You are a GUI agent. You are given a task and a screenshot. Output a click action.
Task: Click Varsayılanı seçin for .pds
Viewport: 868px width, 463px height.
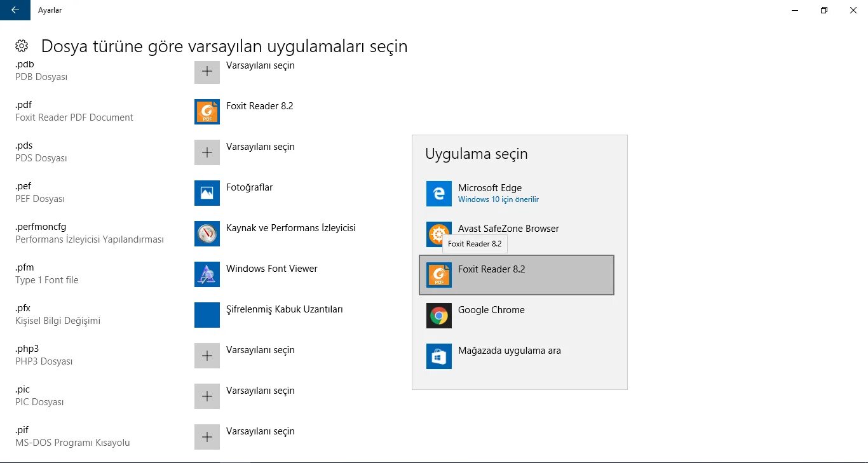pyautogui.click(x=261, y=147)
